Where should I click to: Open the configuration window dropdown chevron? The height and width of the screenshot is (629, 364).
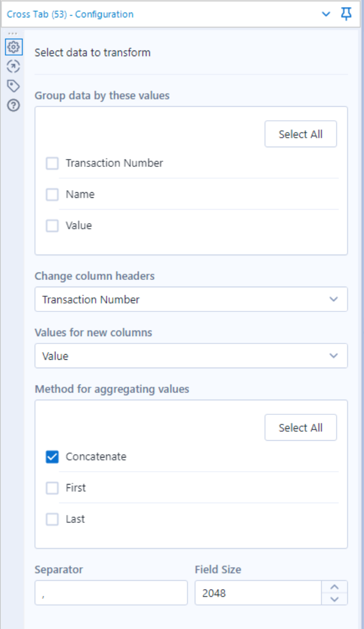pos(326,14)
